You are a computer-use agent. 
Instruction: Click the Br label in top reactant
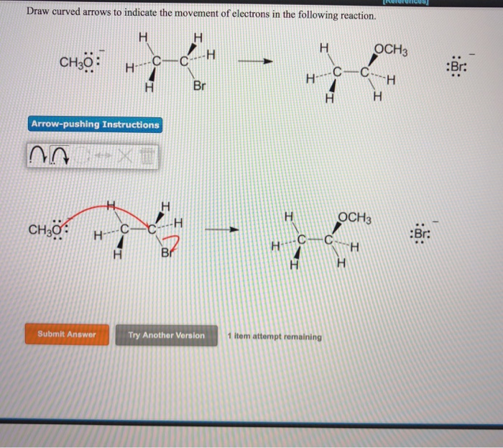pos(199,86)
